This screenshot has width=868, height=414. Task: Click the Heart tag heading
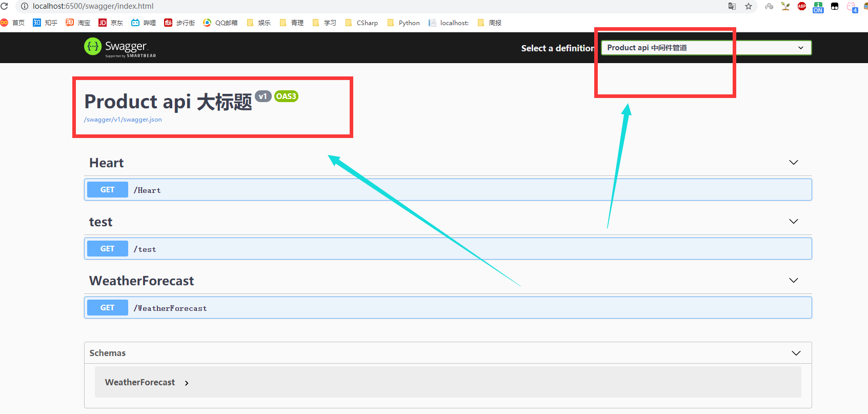pos(107,163)
